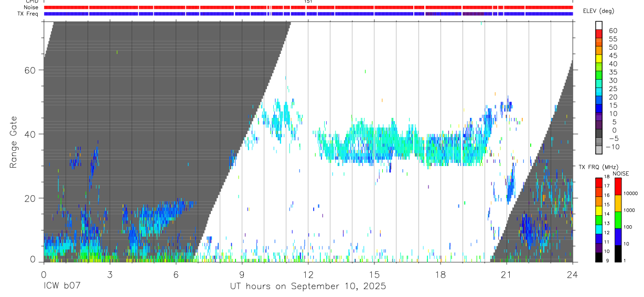Screen dimensions: 644x297
Task: Click the cyan segment of the TX FRQ color bar
Action: tap(599, 229)
